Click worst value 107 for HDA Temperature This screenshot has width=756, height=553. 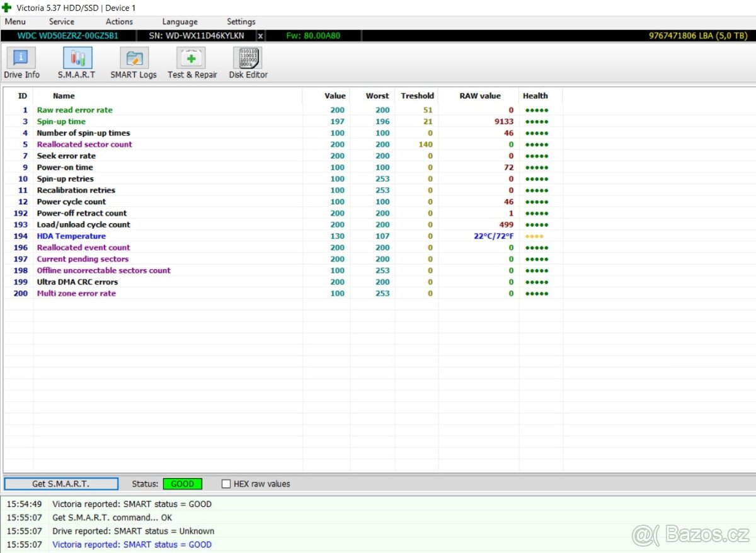click(382, 236)
